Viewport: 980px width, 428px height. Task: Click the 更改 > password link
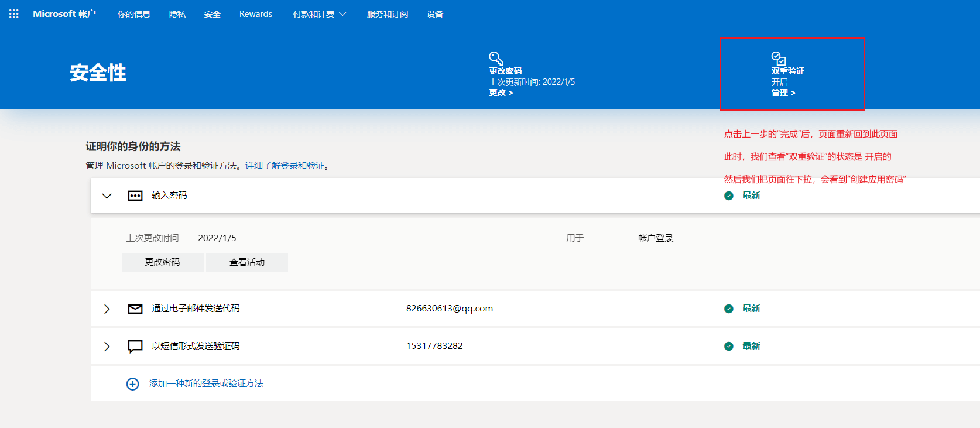[501, 93]
